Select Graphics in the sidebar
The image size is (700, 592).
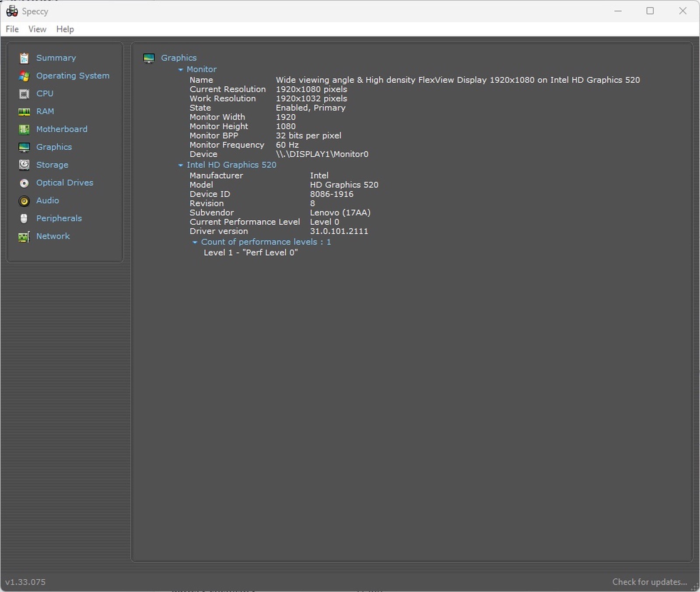[x=54, y=147]
